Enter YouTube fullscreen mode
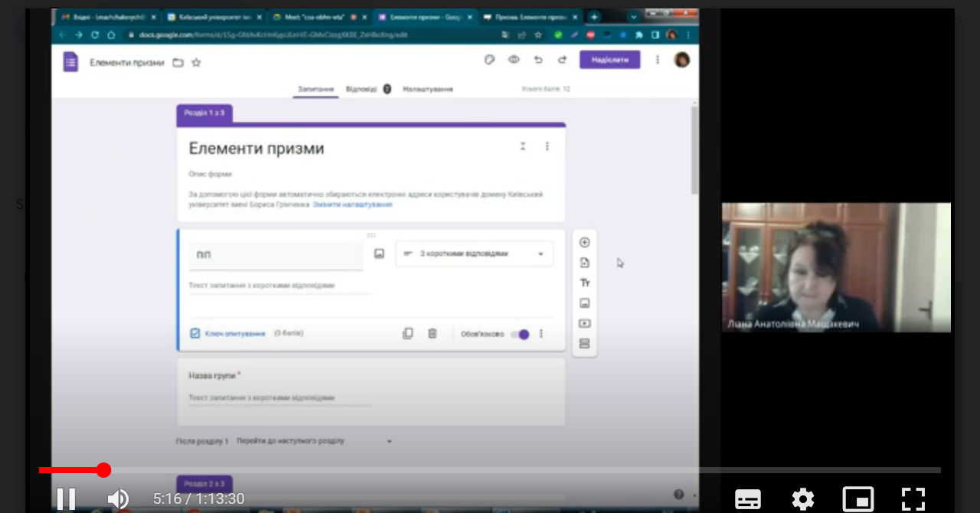Image resolution: width=980 pixels, height=513 pixels. pos(913,499)
